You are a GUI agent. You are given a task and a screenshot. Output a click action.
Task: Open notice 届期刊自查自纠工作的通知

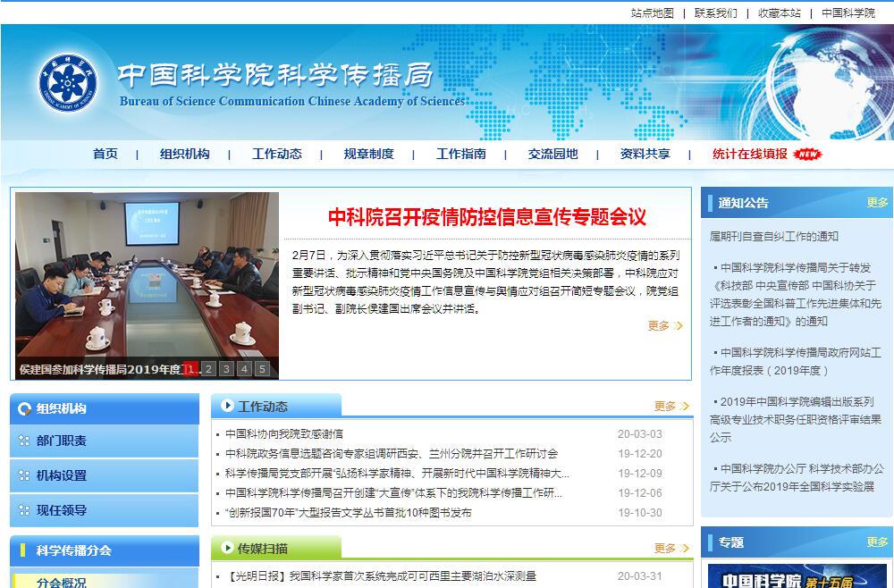pos(773,237)
